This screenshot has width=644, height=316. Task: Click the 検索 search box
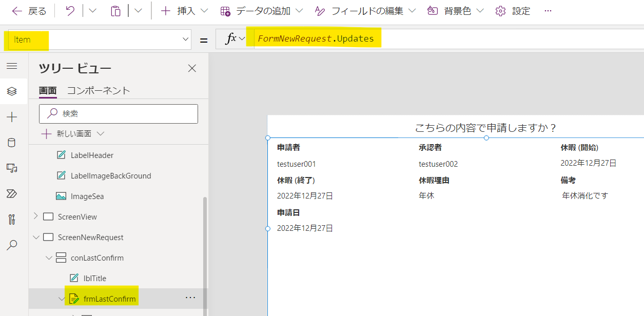pos(119,114)
